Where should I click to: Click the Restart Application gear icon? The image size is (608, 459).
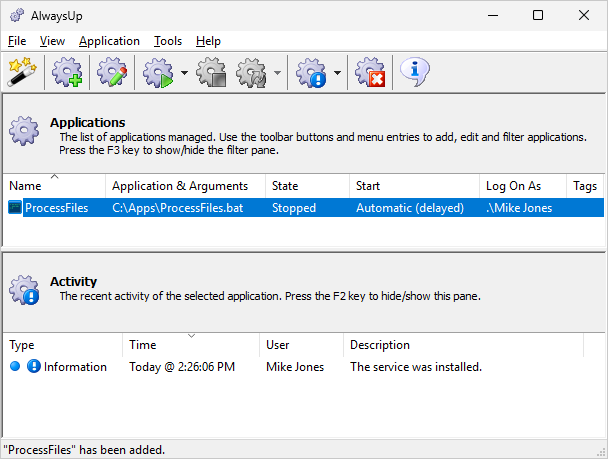[x=251, y=72]
